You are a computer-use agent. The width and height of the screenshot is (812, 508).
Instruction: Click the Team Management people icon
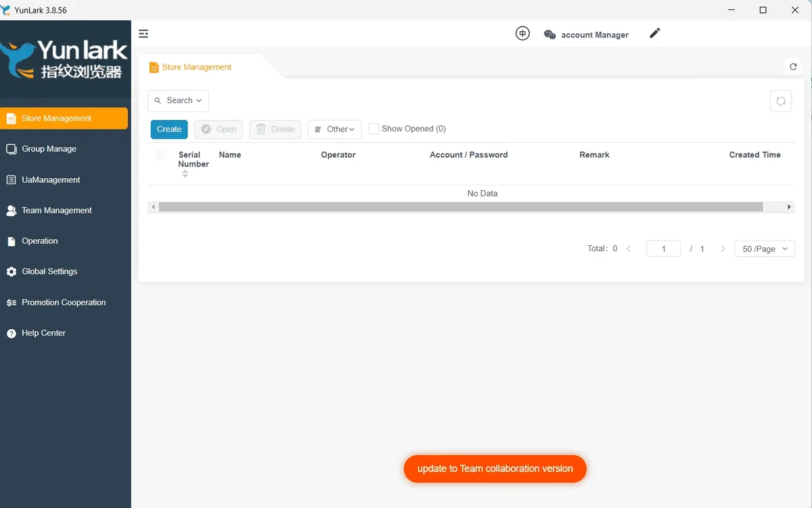11,211
